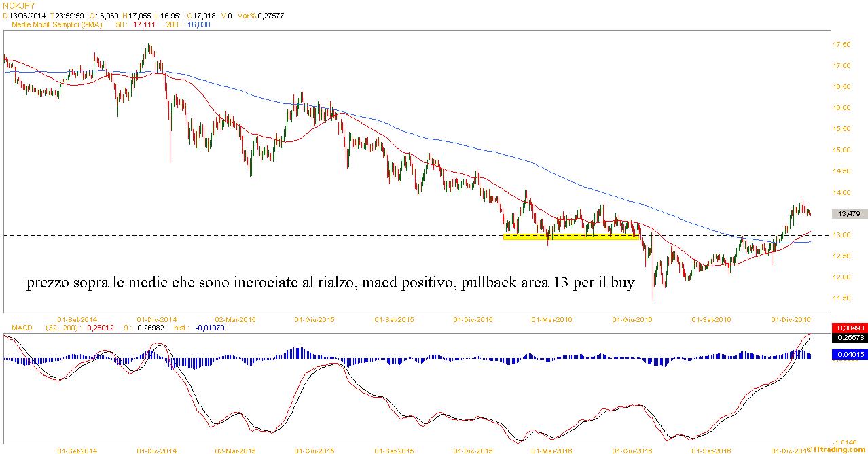Click the 15,50 price axis label
Image resolution: width=868 pixels, height=454 pixels.
tap(841, 129)
